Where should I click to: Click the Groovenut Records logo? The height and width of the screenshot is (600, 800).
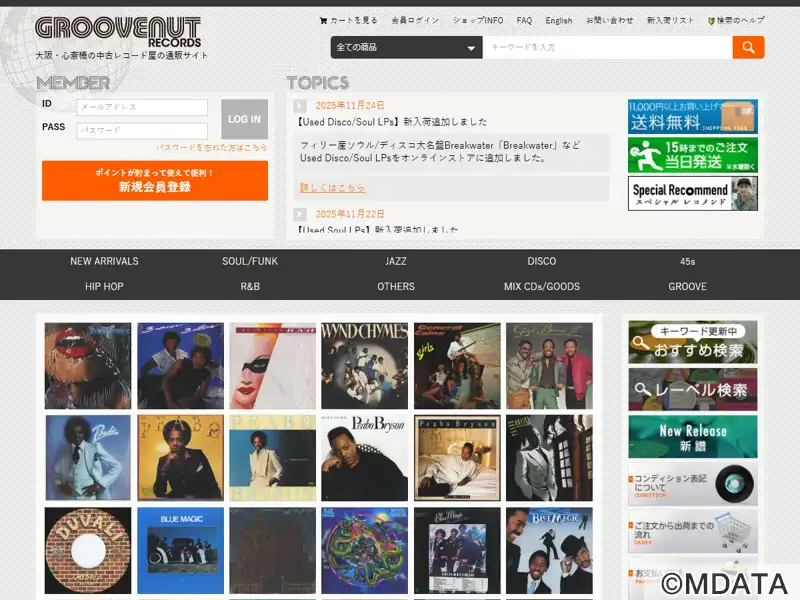(x=118, y=32)
